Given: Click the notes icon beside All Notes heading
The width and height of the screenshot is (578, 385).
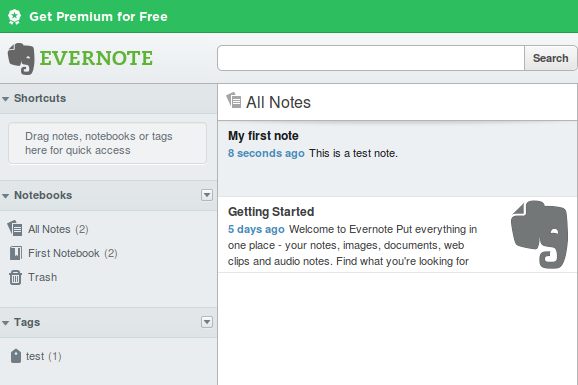Looking at the screenshot, I should pyautogui.click(x=234, y=101).
